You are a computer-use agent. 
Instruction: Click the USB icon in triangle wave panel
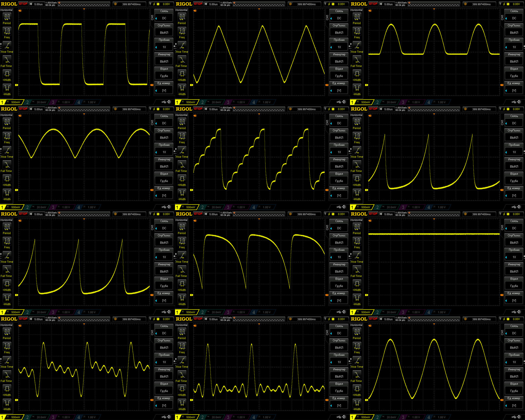tap(339, 102)
